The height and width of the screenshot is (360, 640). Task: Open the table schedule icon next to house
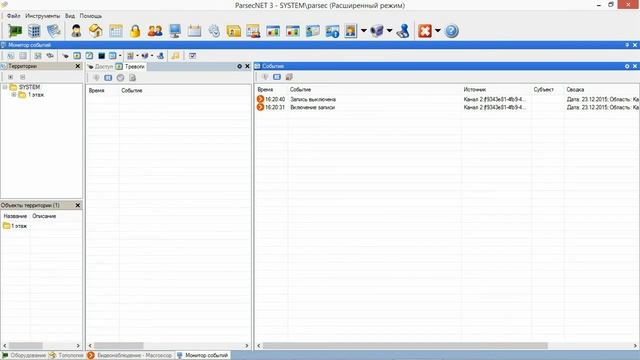point(116,31)
